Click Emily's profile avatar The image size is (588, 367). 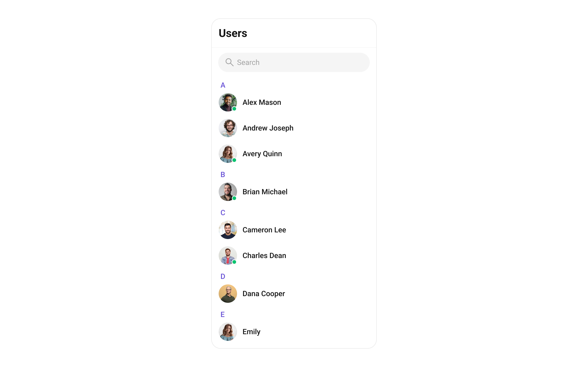coord(228,332)
